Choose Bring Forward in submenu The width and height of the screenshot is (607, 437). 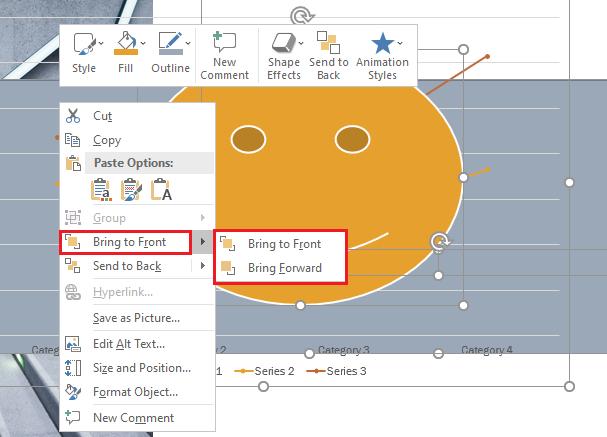pyautogui.click(x=280, y=268)
